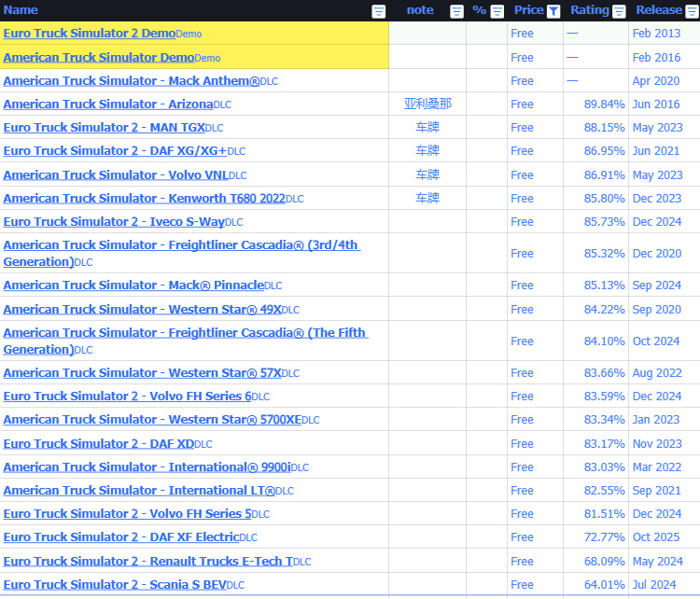Open American Truck Simulator Demo link
The height and width of the screenshot is (599, 700).
99,57
